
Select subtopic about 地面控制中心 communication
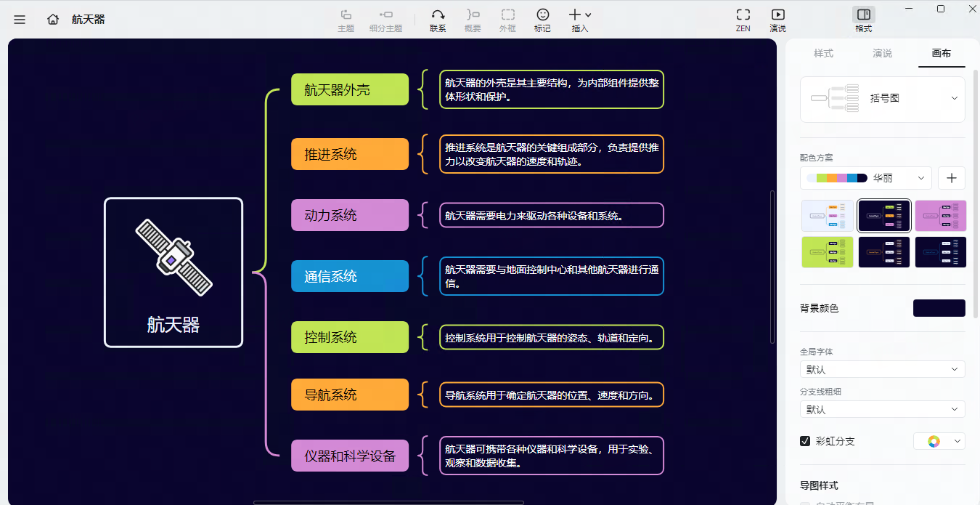click(552, 276)
